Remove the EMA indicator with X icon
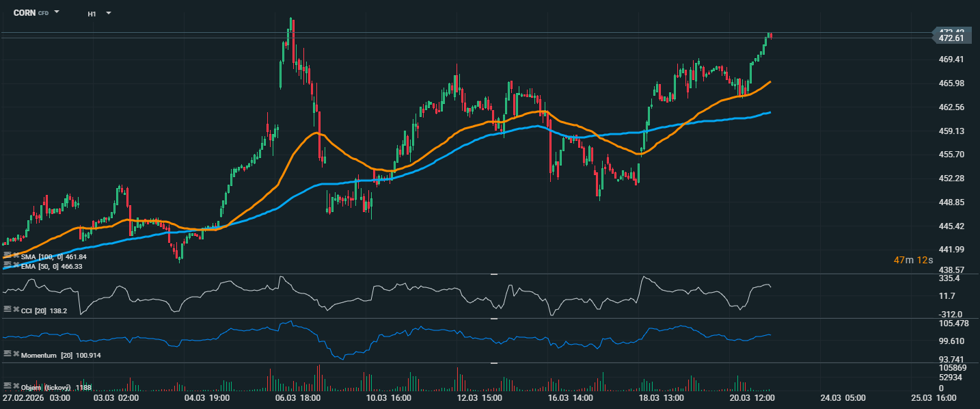Image resolution: width=980 pixels, height=409 pixels. (x=16, y=264)
